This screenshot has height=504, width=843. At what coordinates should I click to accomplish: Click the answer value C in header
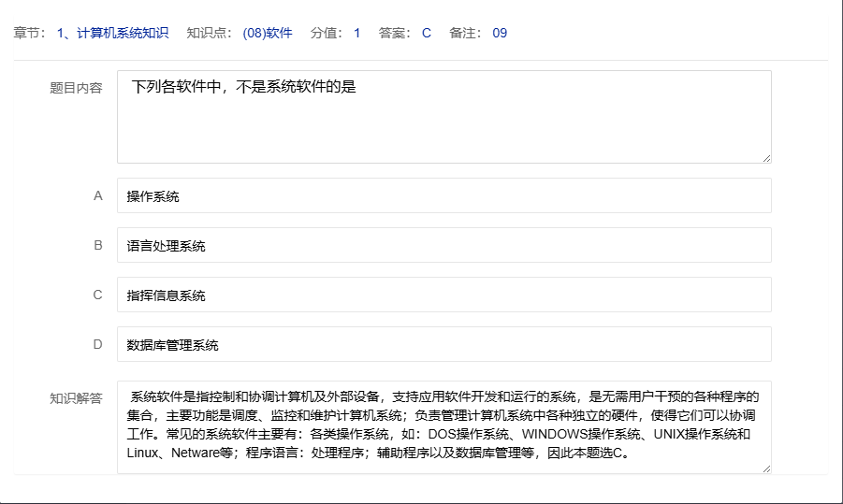click(x=427, y=34)
